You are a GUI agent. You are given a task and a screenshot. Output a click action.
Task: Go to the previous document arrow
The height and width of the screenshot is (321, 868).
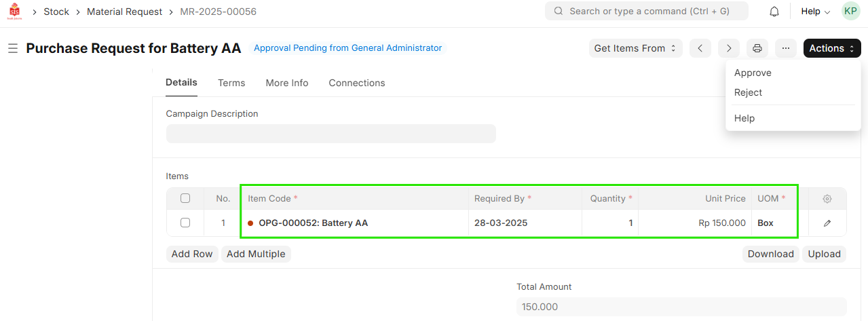pyautogui.click(x=700, y=48)
